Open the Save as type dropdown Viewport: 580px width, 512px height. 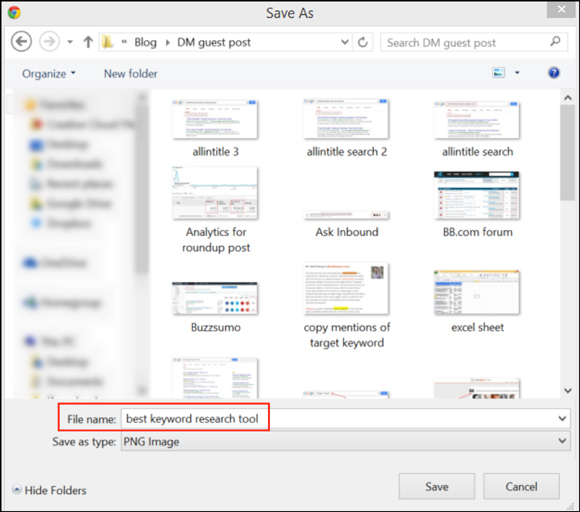point(562,441)
